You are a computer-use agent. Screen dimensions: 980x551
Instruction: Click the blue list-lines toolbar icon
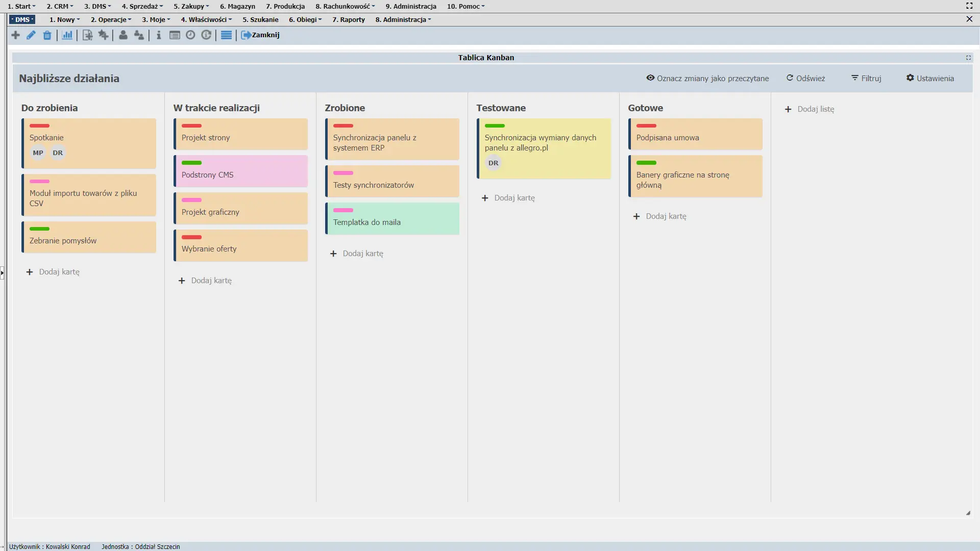226,35
